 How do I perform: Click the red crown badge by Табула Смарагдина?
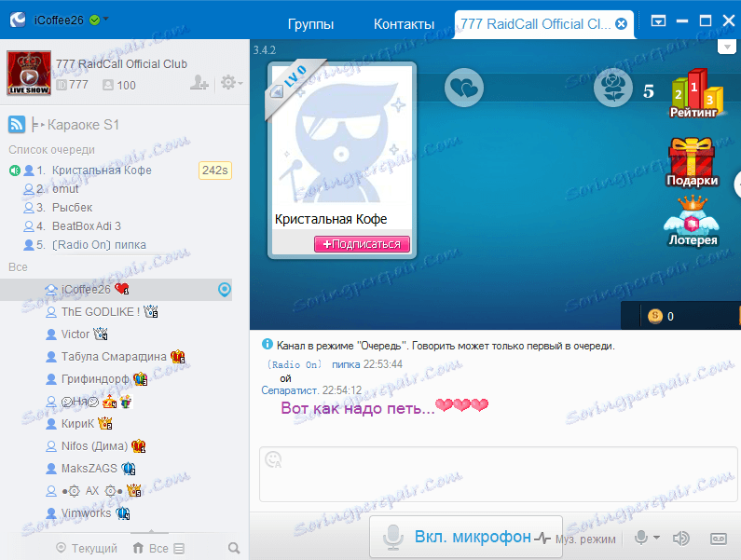(178, 356)
